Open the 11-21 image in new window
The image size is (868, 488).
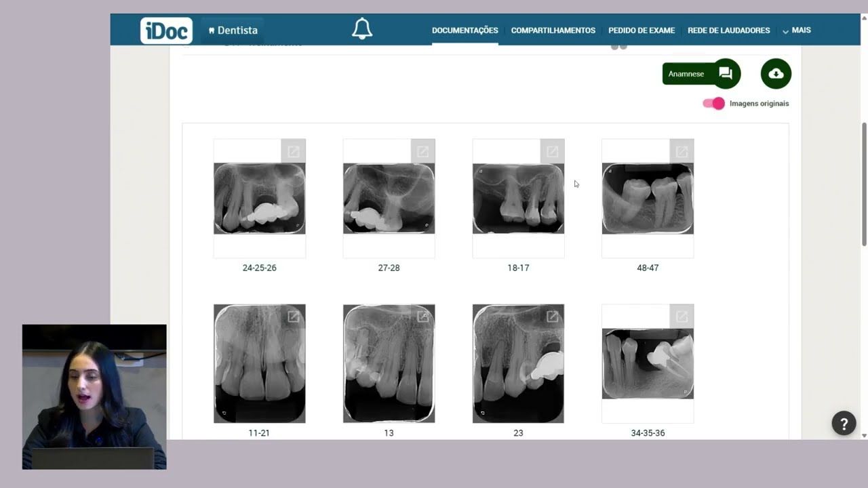tap(294, 317)
